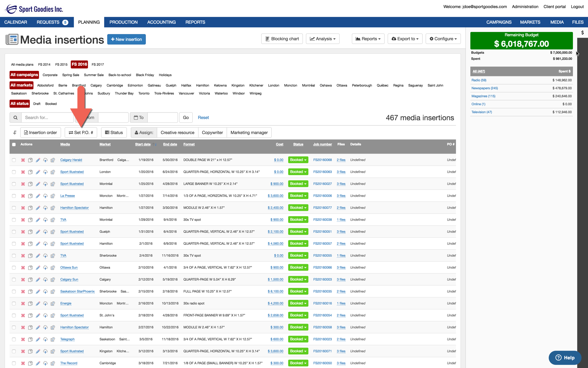
Task: Open the Export to dropdown
Action: pos(405,39)
